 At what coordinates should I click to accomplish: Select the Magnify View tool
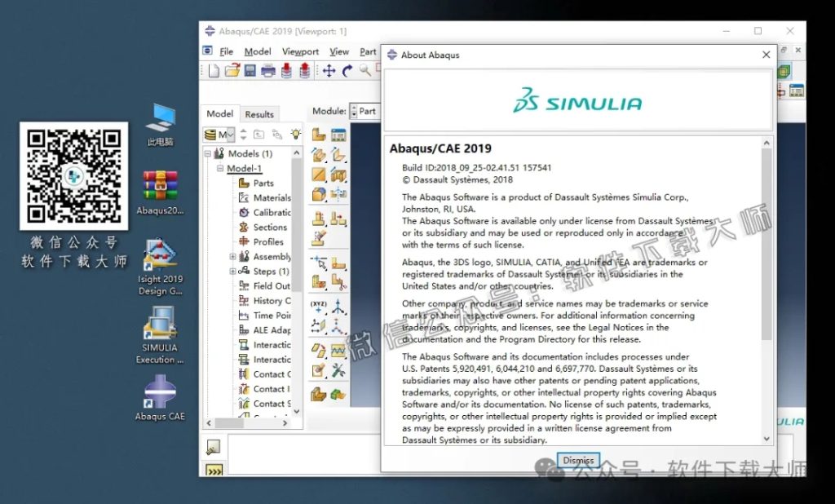click(x=365, y=71)
